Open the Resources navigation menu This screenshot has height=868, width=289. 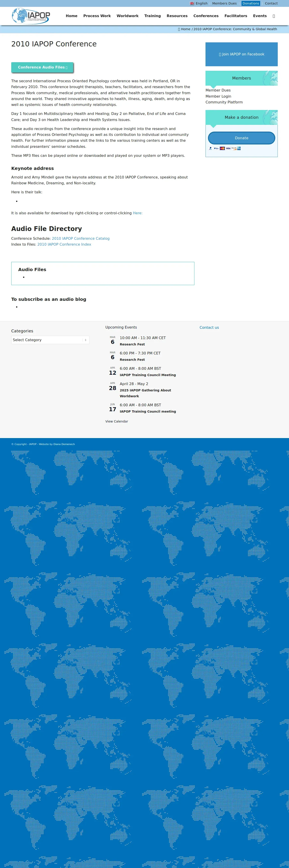[x=177, y=16]
